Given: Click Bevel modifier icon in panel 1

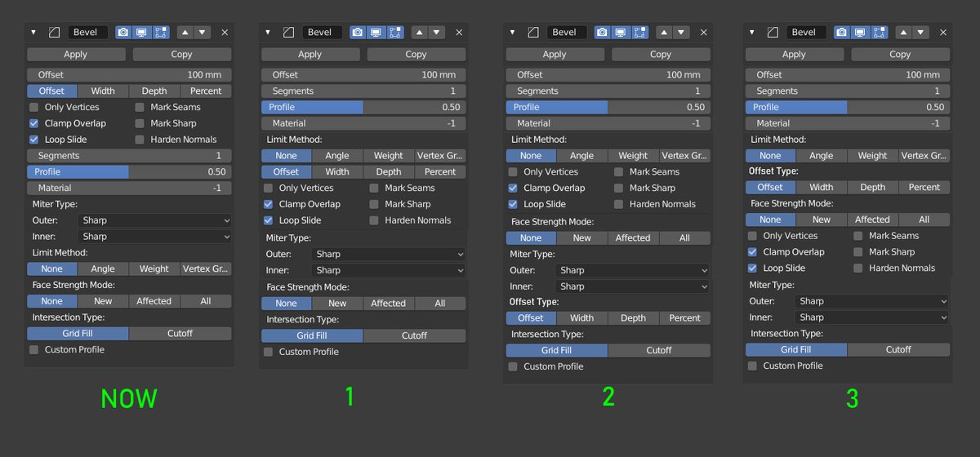Looking at the screenshot, I should (x=289, y=33).
